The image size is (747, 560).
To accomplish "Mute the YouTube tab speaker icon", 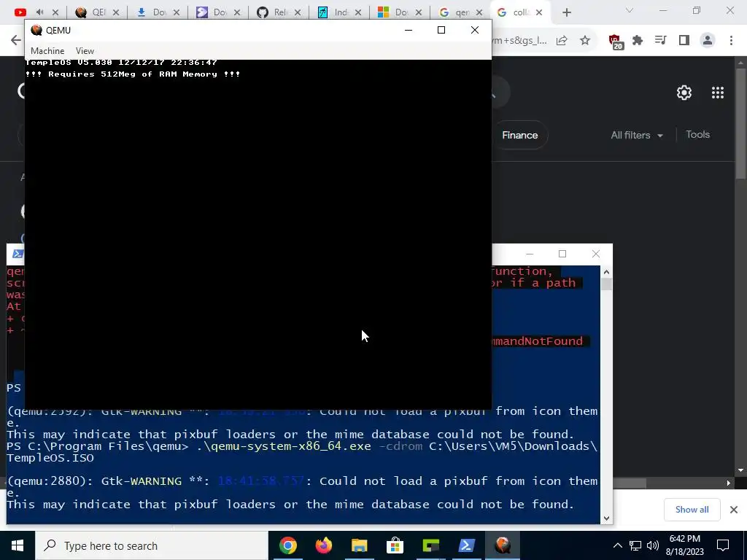I will [39, 12].
